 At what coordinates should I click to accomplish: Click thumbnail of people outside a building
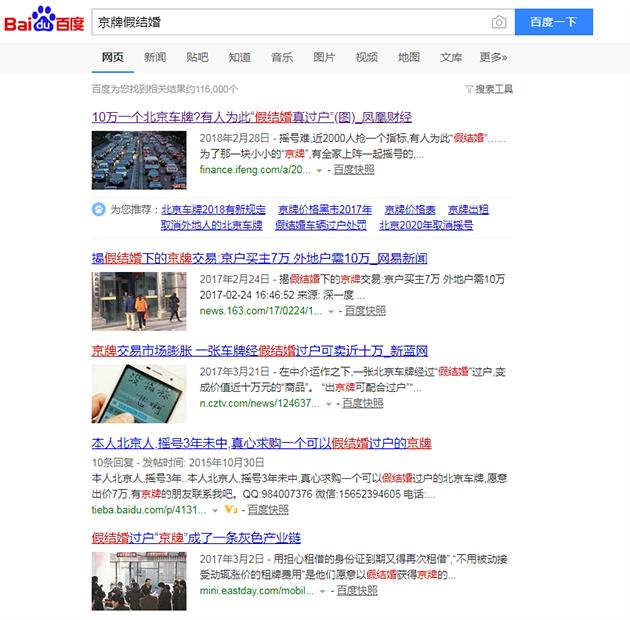point(139,301)
